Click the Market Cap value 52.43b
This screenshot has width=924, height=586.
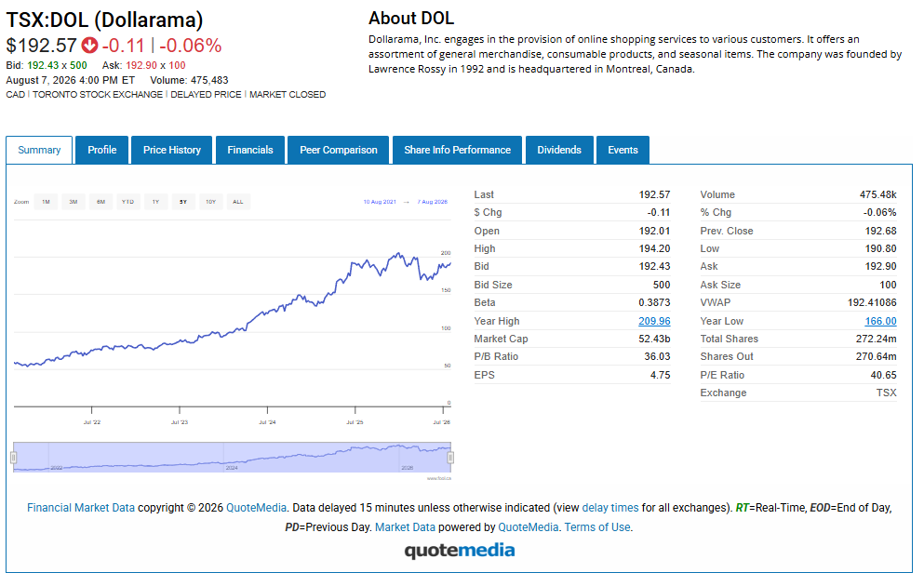coord(654,339)
